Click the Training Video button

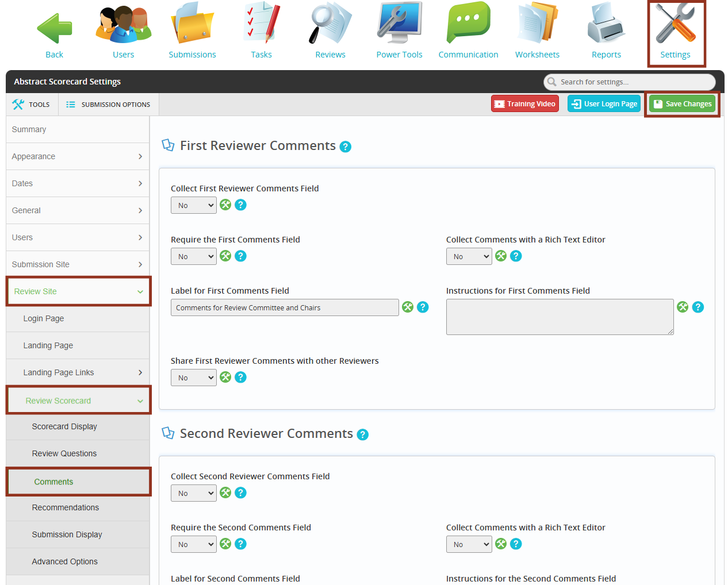pos(525,104)
